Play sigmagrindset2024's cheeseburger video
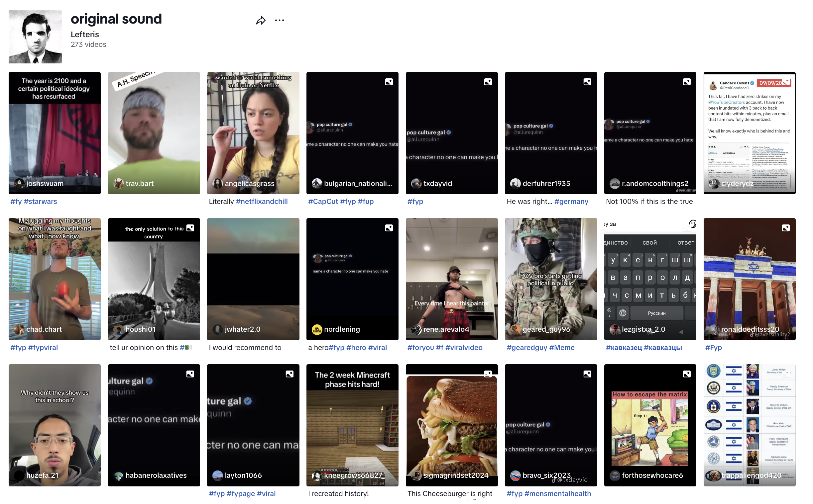This screenshot has height=504, width=813. click(451, 425)
